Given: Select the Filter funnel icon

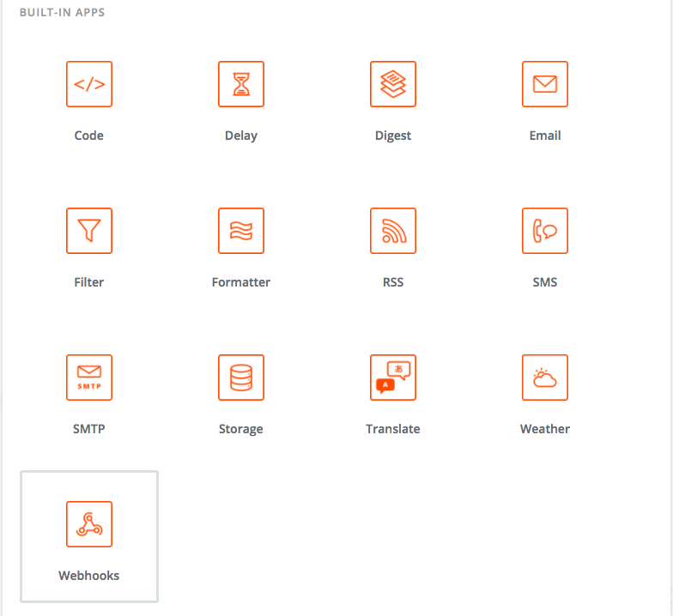Looking at the screenshot, I should [89, 231].
